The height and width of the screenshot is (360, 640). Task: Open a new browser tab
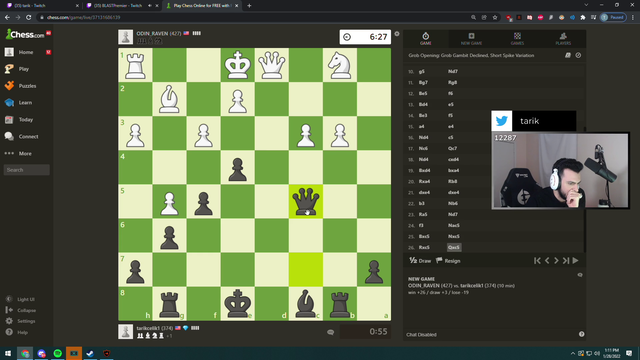(x=249, y=6)
